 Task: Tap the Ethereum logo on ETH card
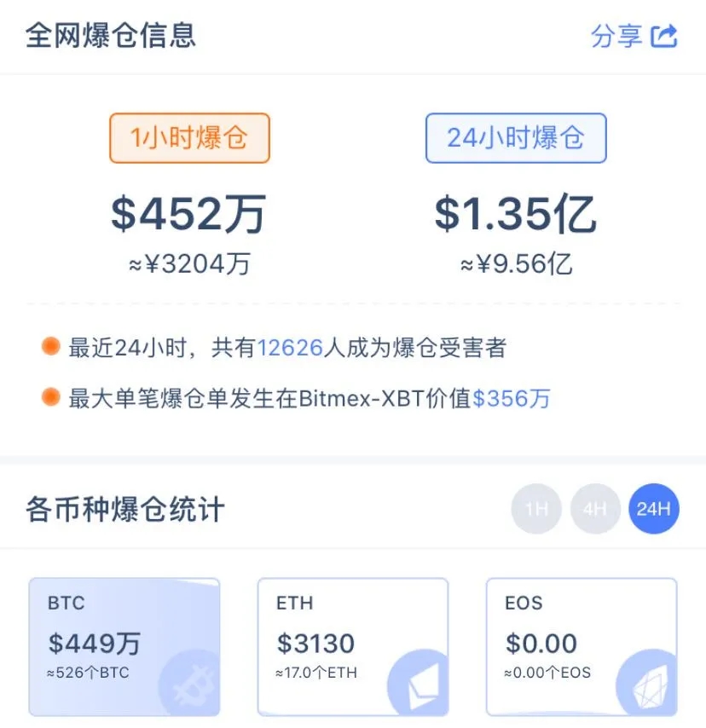tap(418, 684)
